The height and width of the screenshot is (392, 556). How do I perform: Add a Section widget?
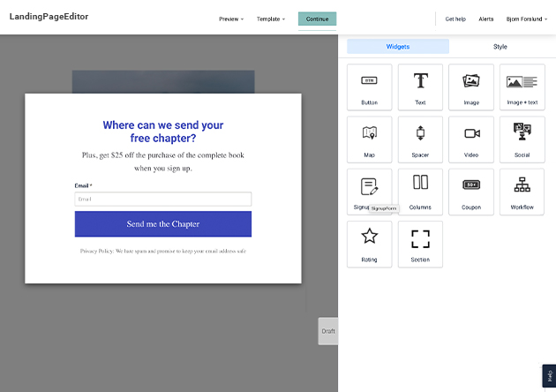[420, 245]
